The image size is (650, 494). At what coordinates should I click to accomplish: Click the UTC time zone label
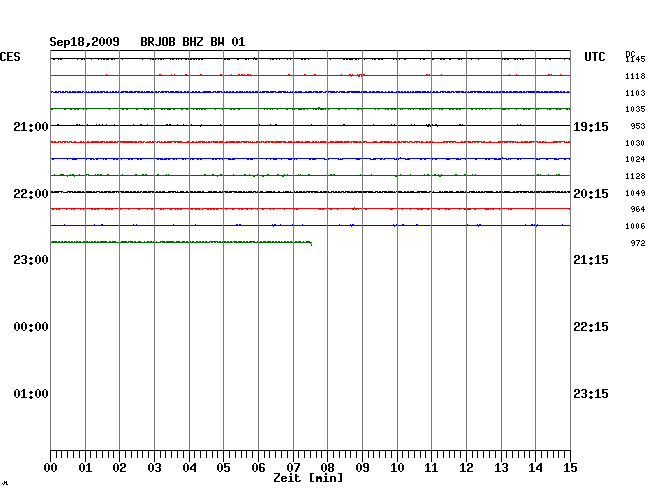pyautogui.click(x=594, y=57)
